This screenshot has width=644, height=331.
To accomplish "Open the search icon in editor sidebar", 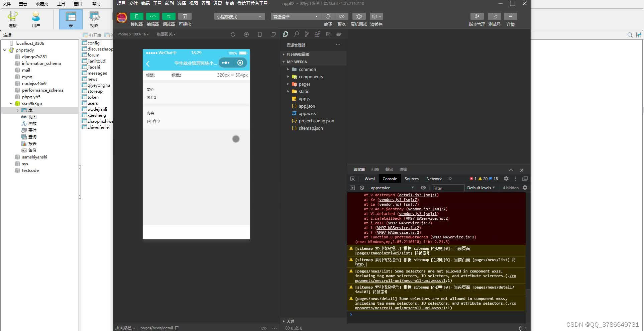I will pyautogui.click(x=296, y=34).
